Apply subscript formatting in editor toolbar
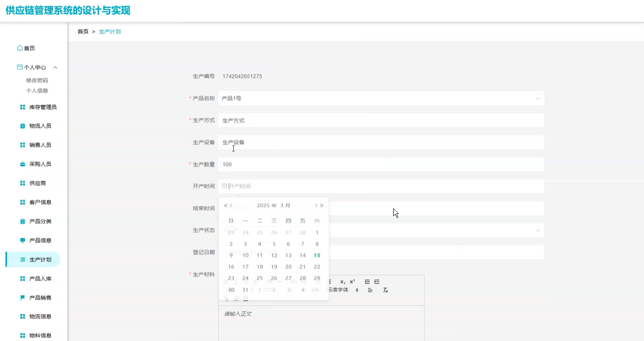Viewport: 644px width, 341px height. coord(343,282)
